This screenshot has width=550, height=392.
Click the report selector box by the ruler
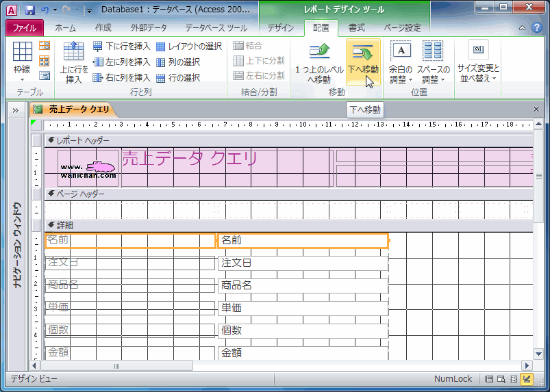pos(36,125)
